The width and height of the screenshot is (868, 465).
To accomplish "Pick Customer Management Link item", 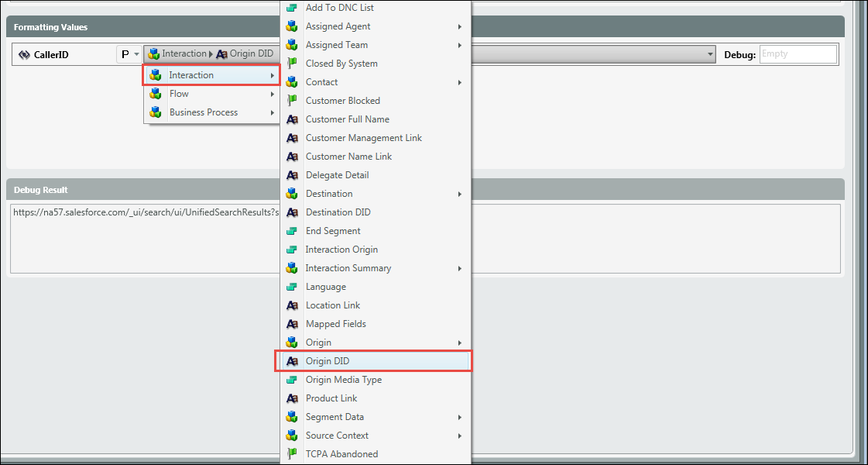I will tap(363, 138).
